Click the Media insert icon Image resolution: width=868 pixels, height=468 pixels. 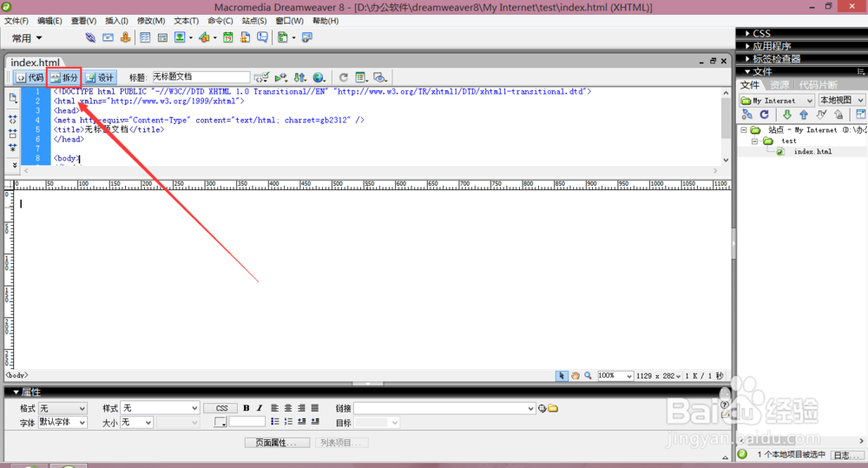point(204,37)
